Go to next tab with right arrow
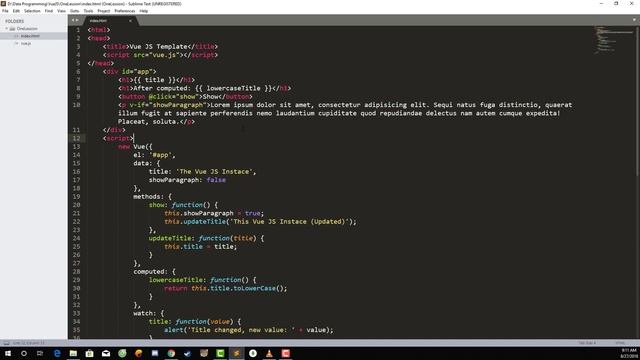This screenshot has width=640, height=360. [77, 20]
